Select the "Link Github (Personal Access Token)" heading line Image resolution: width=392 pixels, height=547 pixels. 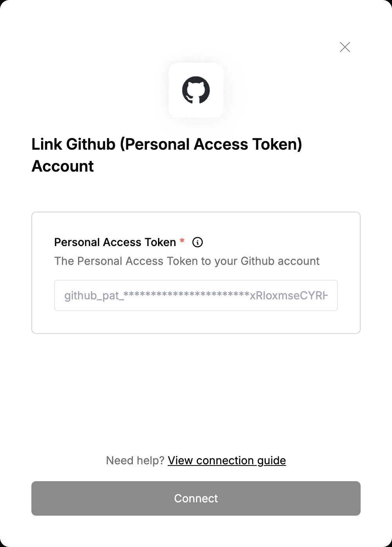click(167, 145)
